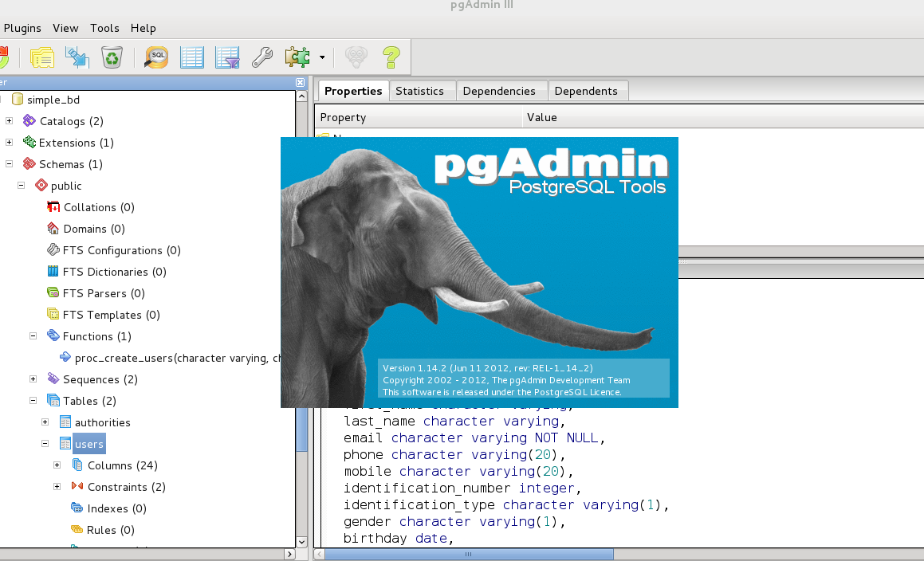
Task: Open the yellow question mark help icon
Action: 391,57
